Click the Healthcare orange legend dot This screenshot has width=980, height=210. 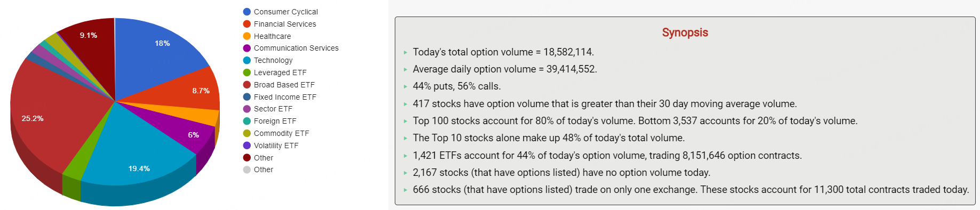pos(247,36)
